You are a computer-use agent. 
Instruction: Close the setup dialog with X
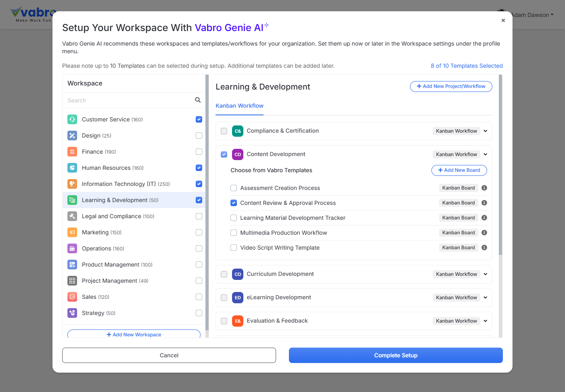[503, 20]
